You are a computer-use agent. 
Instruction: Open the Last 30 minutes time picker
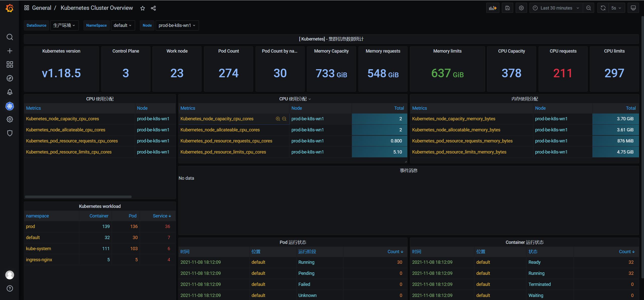coord(557,8)
